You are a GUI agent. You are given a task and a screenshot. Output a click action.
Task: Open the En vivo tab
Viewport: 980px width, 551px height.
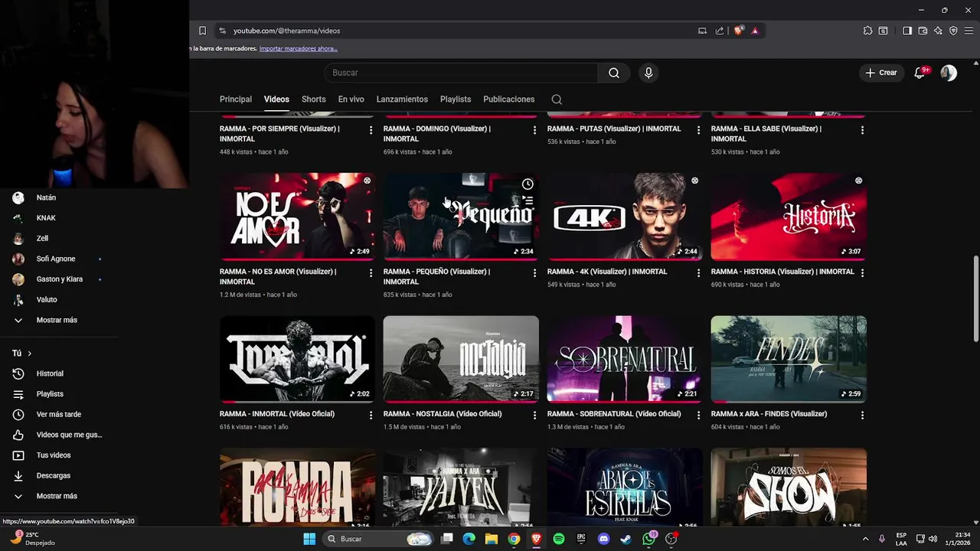351,99
